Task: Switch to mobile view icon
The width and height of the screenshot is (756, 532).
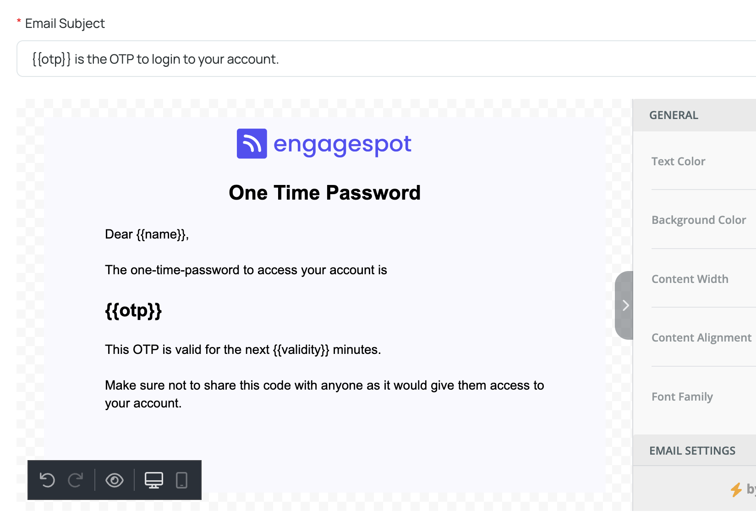Action: pyautogui.click(x=182, y=480)
